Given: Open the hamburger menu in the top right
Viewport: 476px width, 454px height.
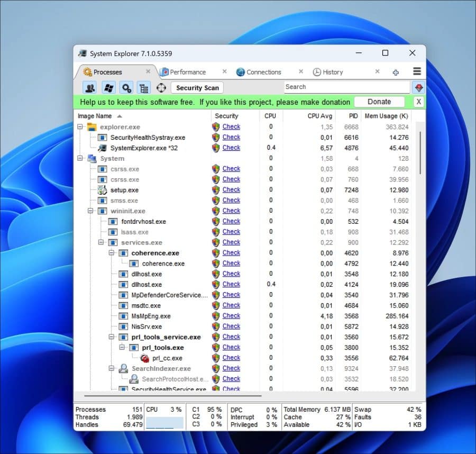Looking at the screenshot, I should [417, 71].
